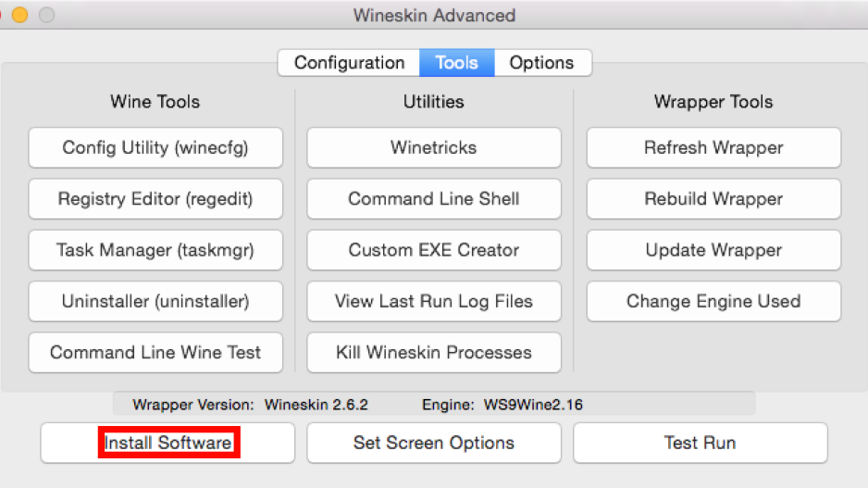Screen dimensions: 868x488
Task: Select the Tools tab
Action: tap(457, 63)
